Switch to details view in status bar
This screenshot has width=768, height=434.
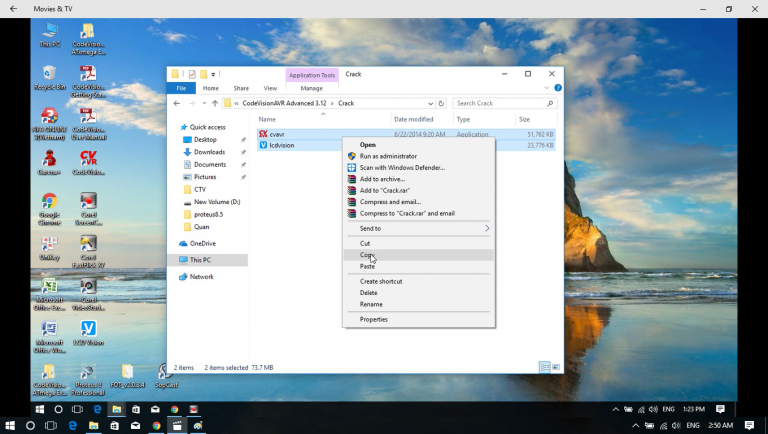544,368
